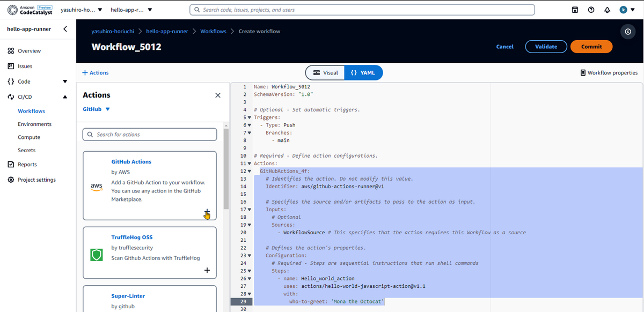This screenshot has width=644, height=312.
Task: Collapse the Triggers fold arrow on line 5
Action: [249, 117]
